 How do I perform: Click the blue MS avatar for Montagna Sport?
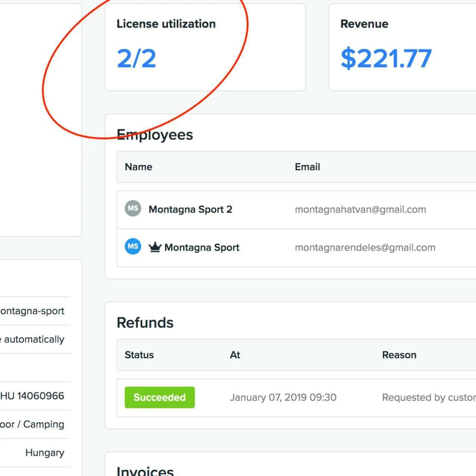point(133,247)
